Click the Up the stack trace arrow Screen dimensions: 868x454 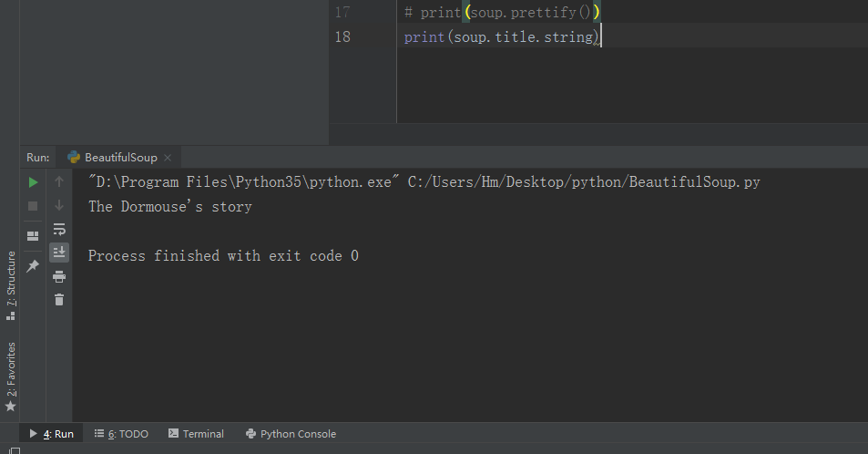59,181
